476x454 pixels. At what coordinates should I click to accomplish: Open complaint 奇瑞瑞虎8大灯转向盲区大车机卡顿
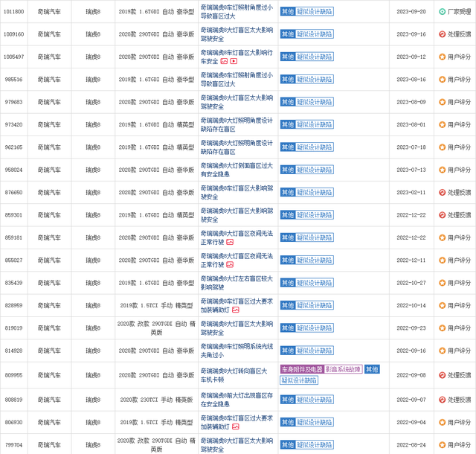tap(234, 375)
